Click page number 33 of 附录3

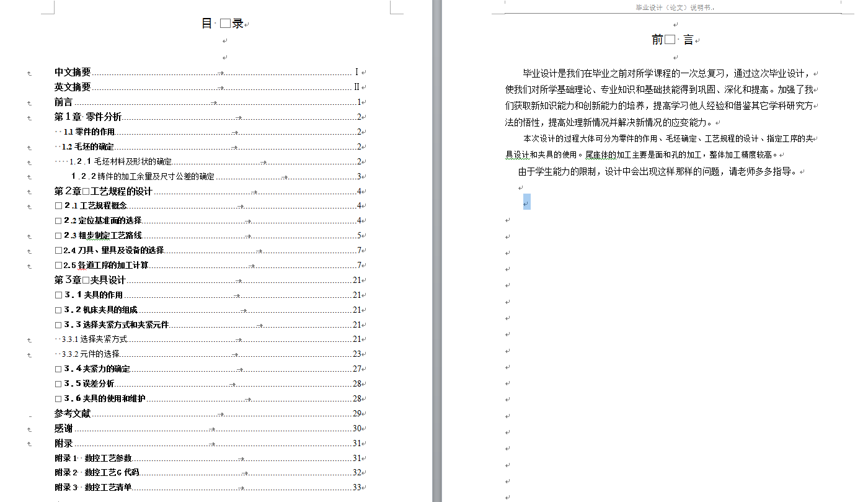tap(356, 487)
